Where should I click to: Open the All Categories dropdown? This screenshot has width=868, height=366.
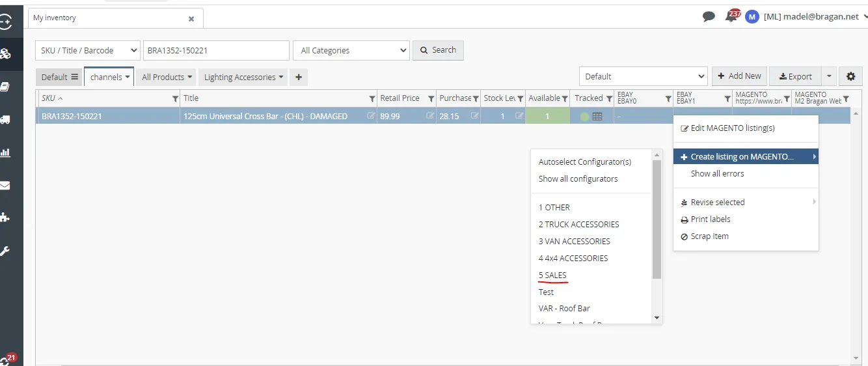coord(351,50)
